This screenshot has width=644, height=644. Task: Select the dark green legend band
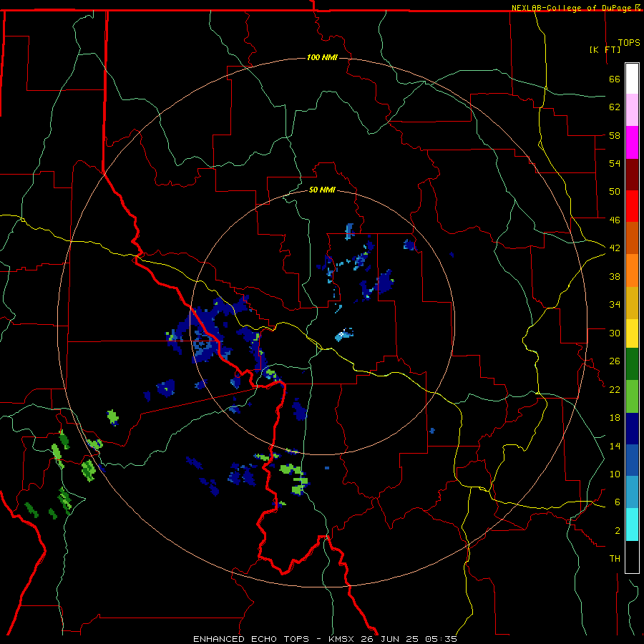pos(632,364)
